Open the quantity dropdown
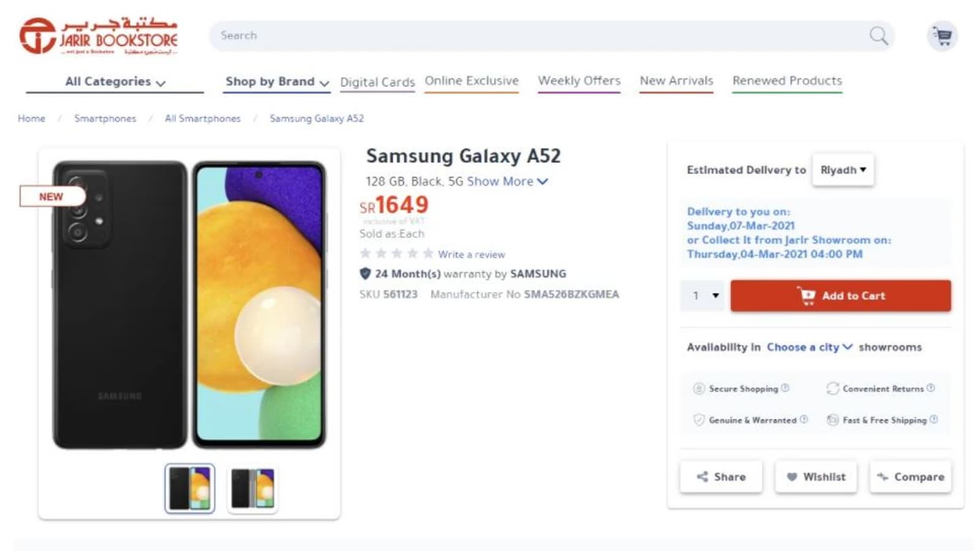Image resolution: width=980 pixels, height=551 pixels. click(x=703, y=296)
